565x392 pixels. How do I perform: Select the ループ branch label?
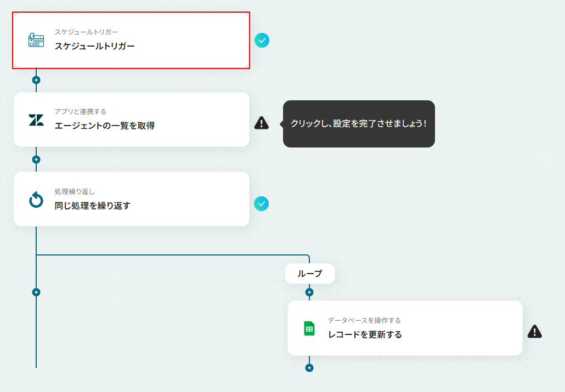[x=310, y=274]
